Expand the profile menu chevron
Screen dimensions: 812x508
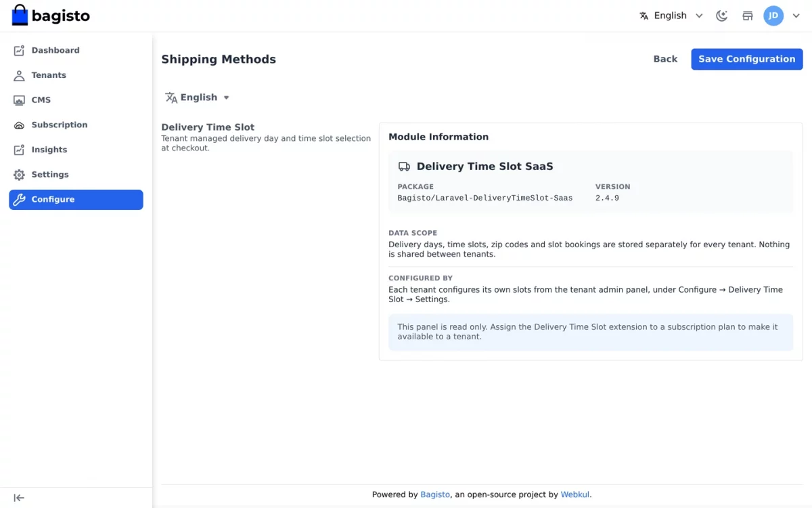(796, 16)
